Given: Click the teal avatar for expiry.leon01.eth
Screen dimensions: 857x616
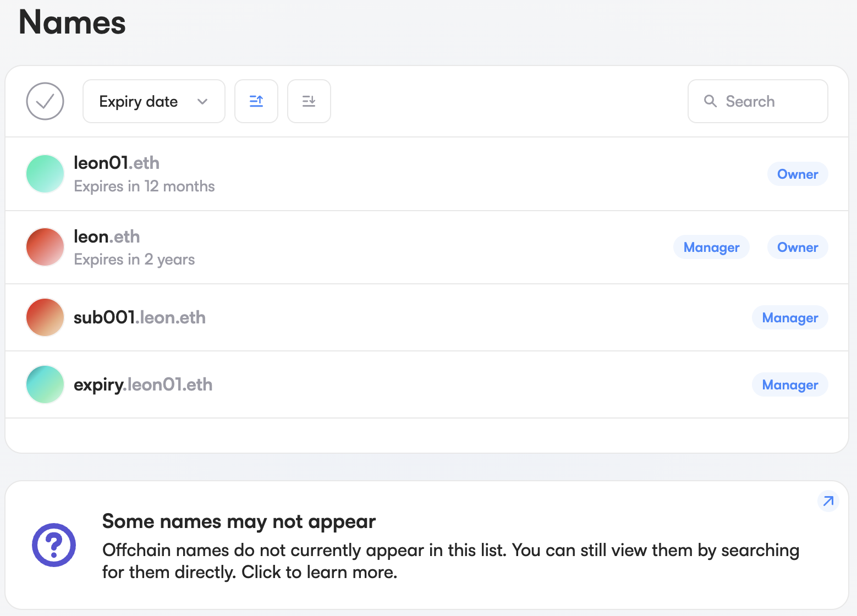Looking at the screenshot, I should pos(45,384).
